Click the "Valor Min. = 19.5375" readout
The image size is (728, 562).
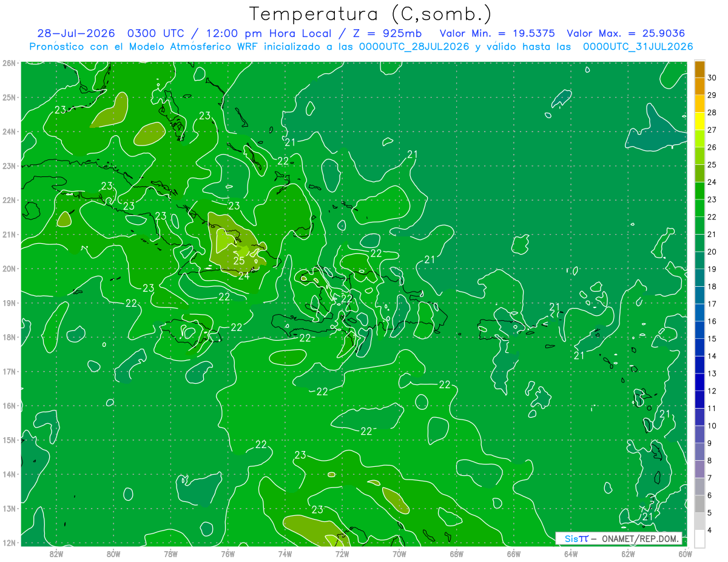(x=497, y=33)
